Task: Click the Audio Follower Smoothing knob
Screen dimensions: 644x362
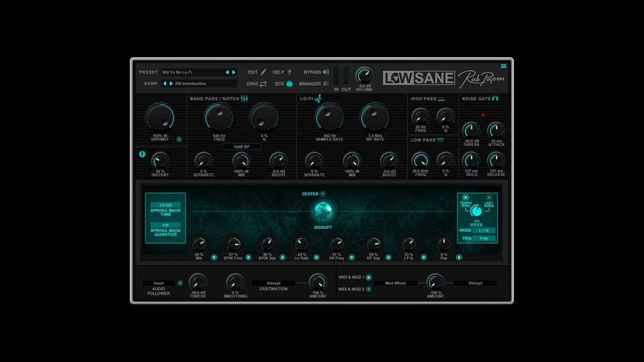Action: (x=235, y=282)
